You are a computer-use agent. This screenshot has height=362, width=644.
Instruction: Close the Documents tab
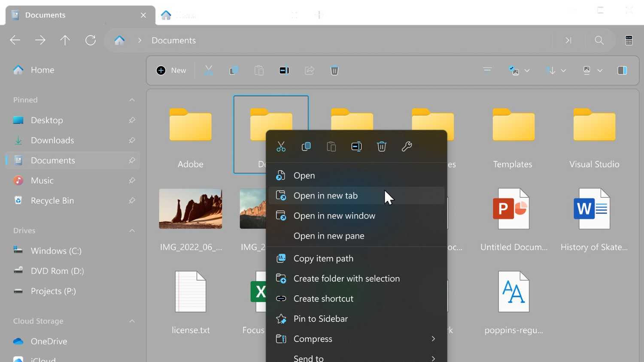[x=143, y=15]
